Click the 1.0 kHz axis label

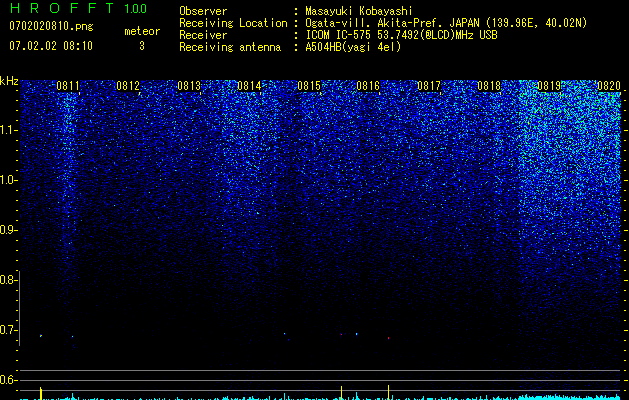click(7, 180)
